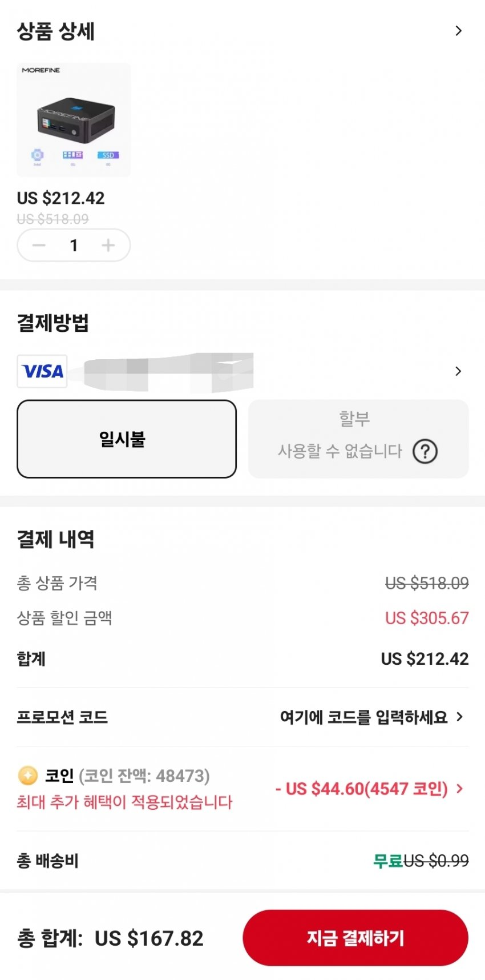
Task: Expand payment method chevron beside VISA
Action: pyautogui.click(x=458, y=372)
